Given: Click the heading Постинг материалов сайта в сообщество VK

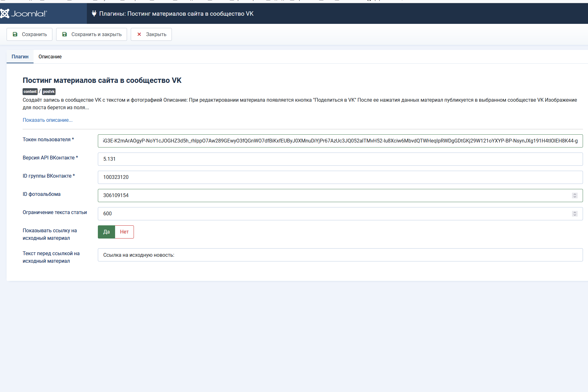Looking at the screenshot, I should [x=102, y=80].
